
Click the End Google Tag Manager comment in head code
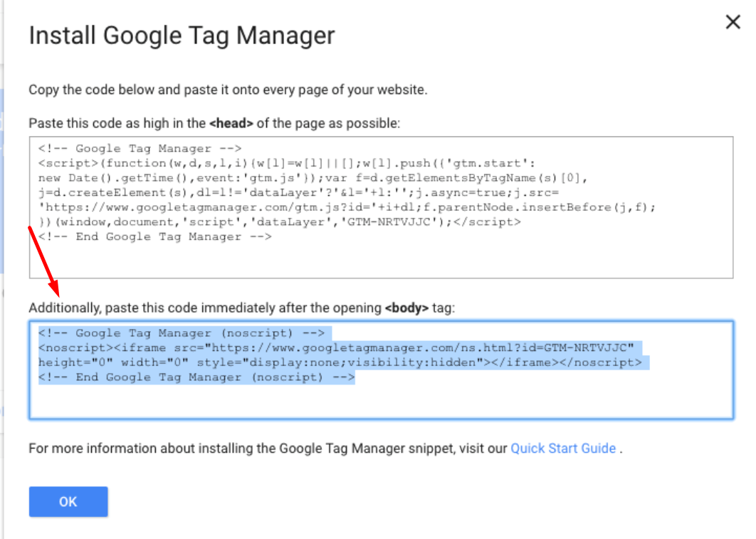pos(154,236)
